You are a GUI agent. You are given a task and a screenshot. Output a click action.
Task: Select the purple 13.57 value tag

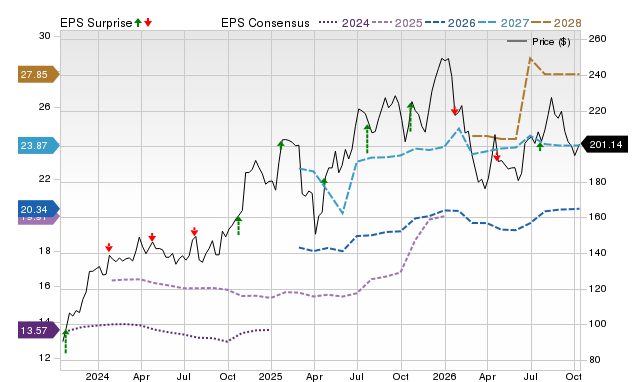pyautogui.click(x=38, y=330)
